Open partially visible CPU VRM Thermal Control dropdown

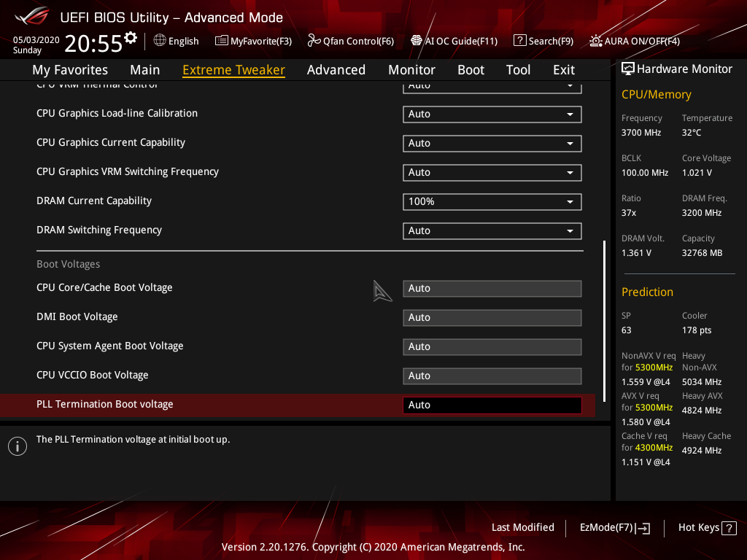[x=492, y=87]
